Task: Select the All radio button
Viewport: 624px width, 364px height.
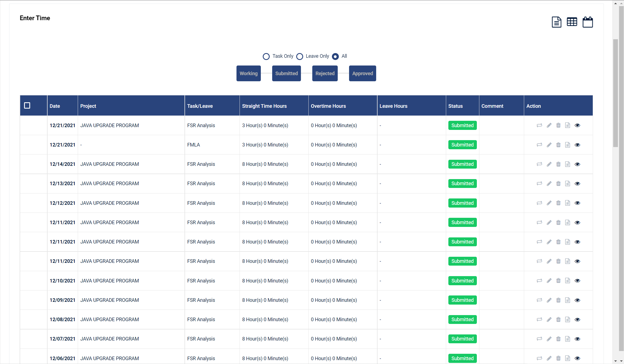Action: pyautogui.click(x=335, y=56)
